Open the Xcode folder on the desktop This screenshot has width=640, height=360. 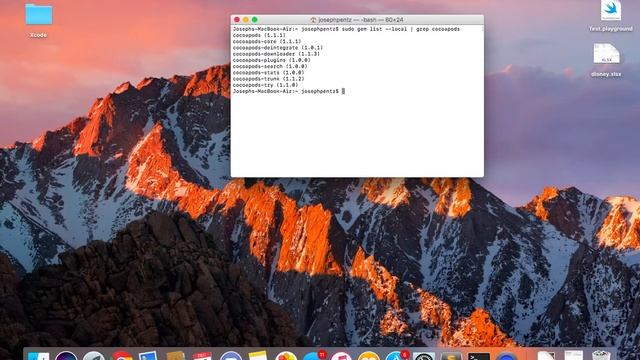click(x=39, y=15)
